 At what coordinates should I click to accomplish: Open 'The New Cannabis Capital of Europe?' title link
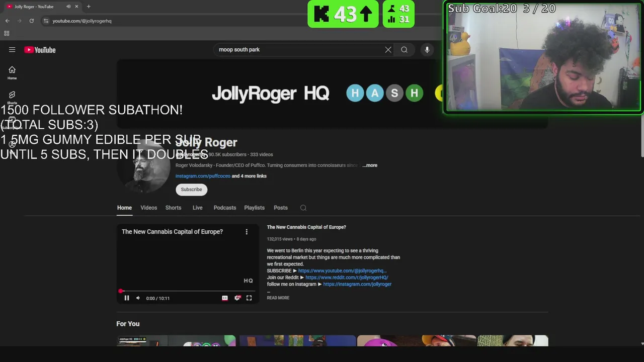(x=306, y=227)
